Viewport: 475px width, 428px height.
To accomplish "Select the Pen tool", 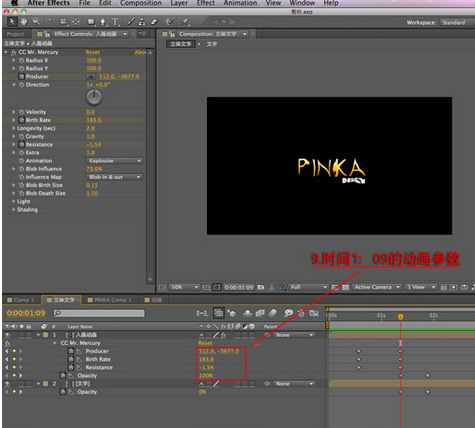I will (103, 22).
